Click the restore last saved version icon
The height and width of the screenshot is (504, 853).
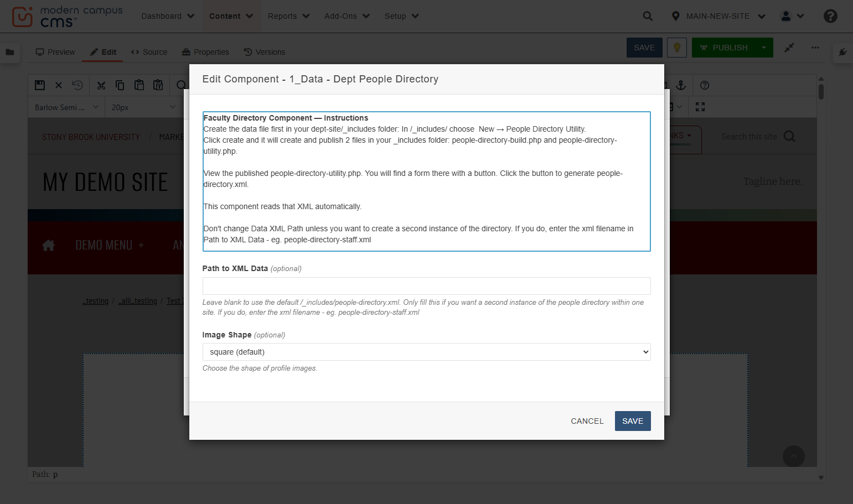pyautogui.click(x=77, y=85)
